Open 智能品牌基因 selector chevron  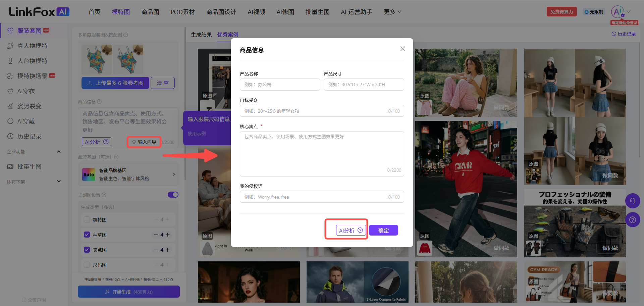click(174, 174)
